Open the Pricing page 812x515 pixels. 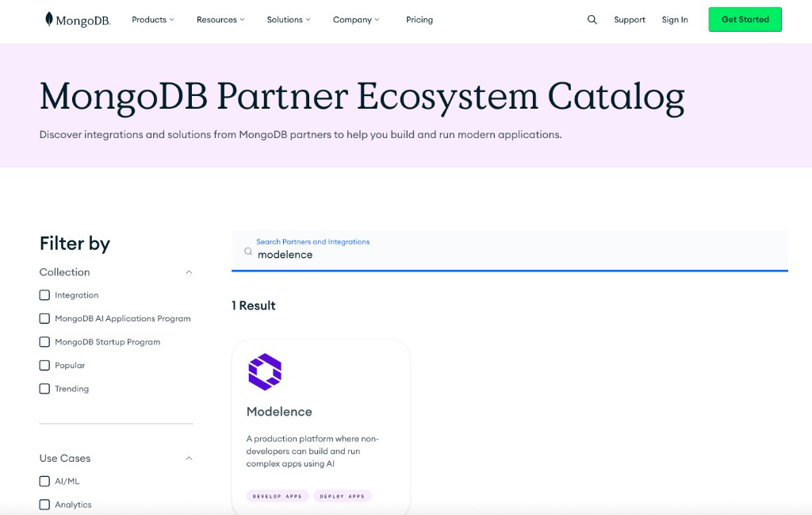click(x=419, y=20)
